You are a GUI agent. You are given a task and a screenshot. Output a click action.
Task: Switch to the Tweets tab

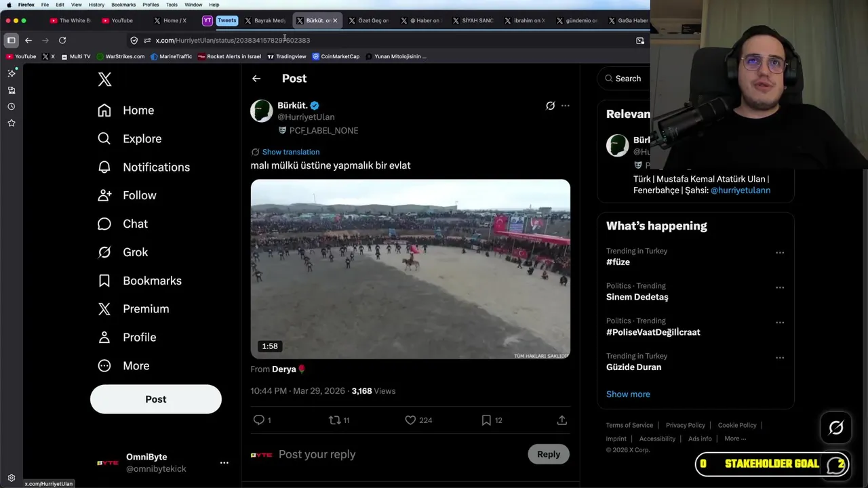pos(226,20)
